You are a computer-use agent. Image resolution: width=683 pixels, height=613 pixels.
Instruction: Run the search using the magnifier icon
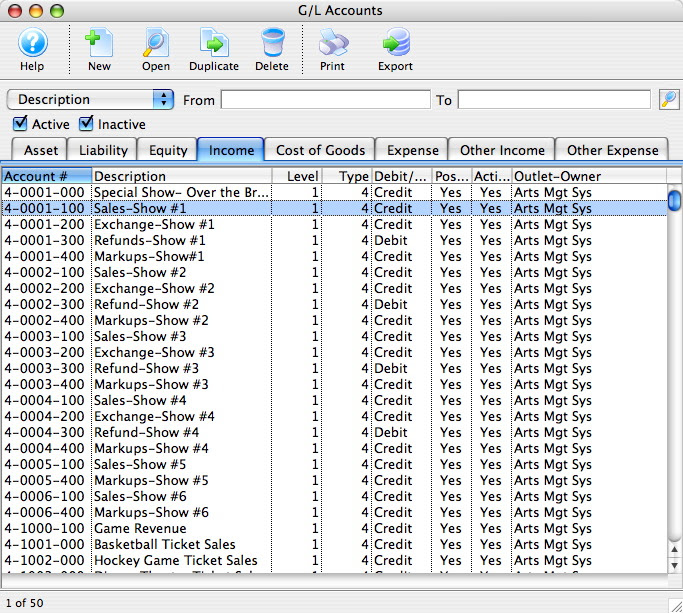pyautogui.click(x=669, y=100)
